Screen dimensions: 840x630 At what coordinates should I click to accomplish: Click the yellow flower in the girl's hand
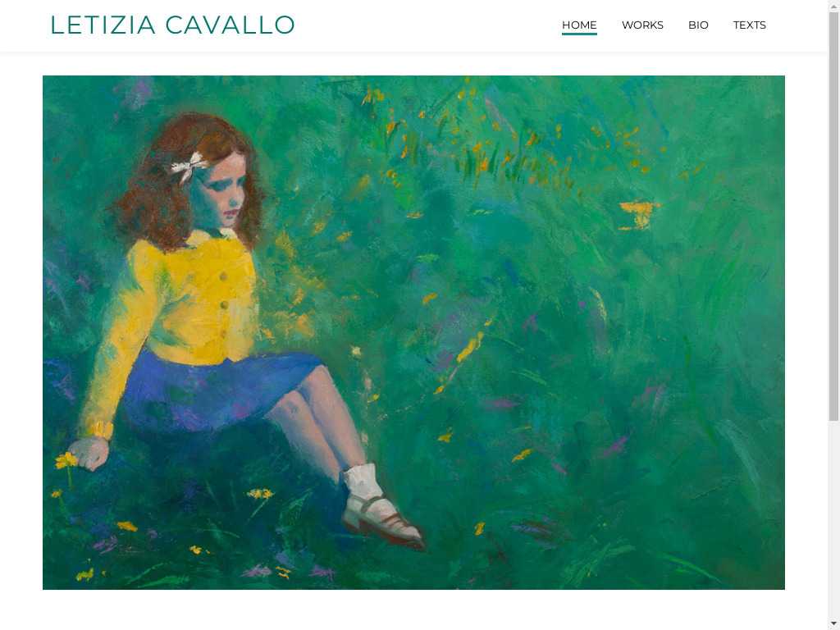click(x=66, y=459)
